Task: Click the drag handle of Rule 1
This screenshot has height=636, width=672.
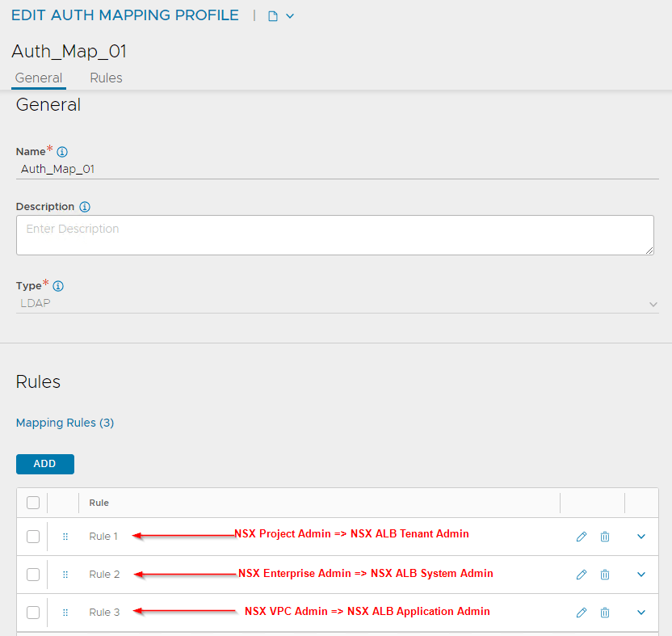Action: (65, 537)
